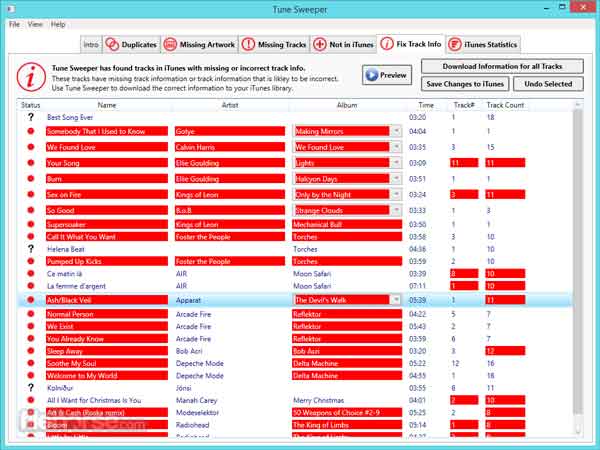Viewport: 600px width, 450px height.
Task: Sort by the Name column header
Action: click(x=107, y=105)
